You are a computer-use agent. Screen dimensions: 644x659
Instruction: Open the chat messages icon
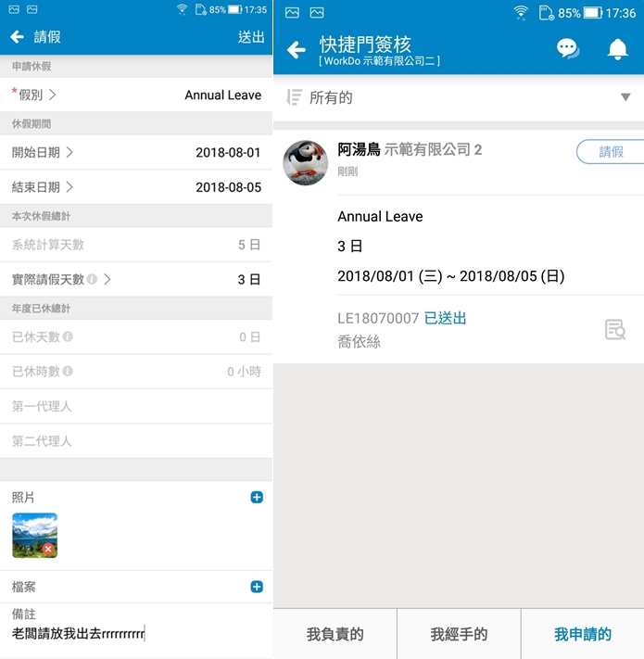click(568, 48)
